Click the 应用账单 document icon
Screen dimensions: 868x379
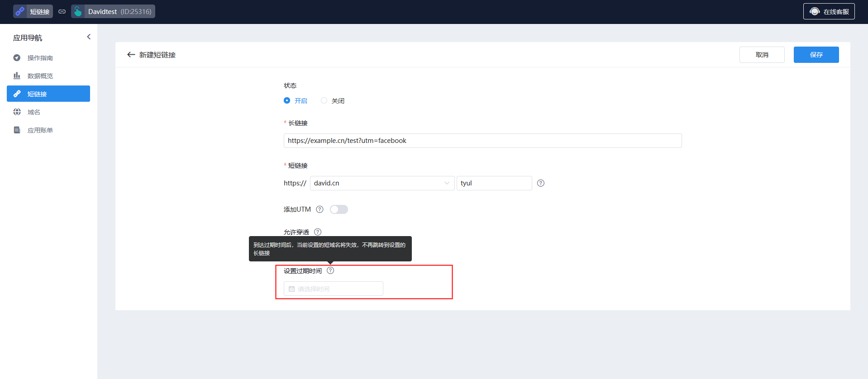pos(17,130)
